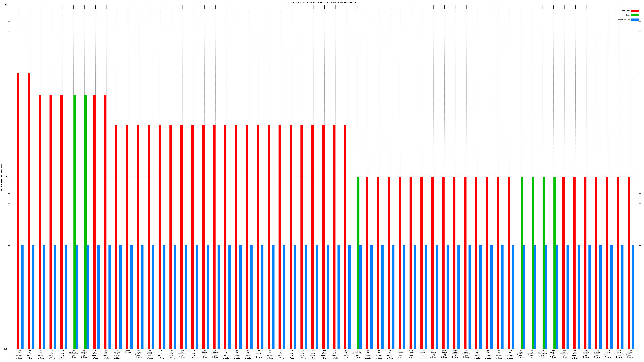Click the y-axis tick label 0.1
The width and height of the screenshot is (644, 362).
click(x=5, y=349)
